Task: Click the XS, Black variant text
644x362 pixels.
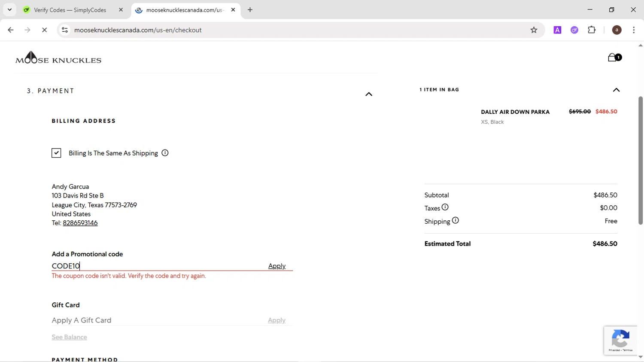Action: point(492,122)
